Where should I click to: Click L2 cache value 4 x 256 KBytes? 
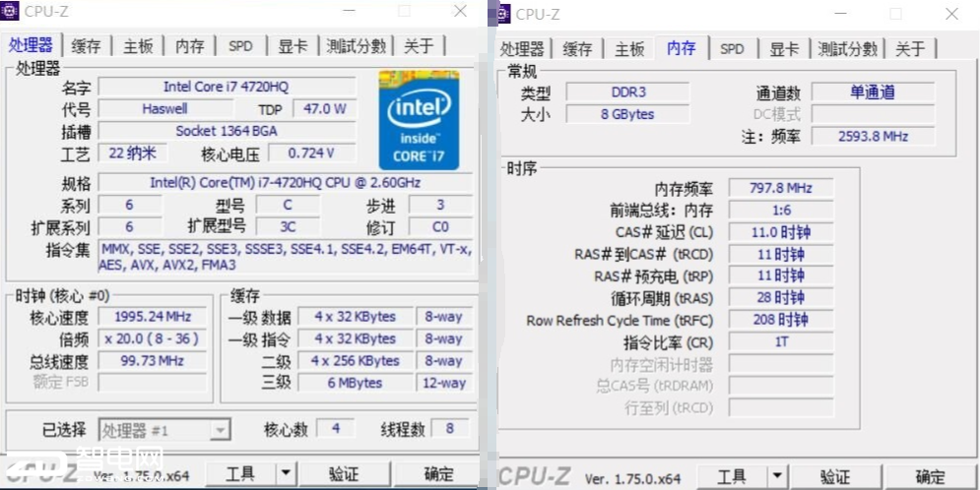click(x=356, y=361)
